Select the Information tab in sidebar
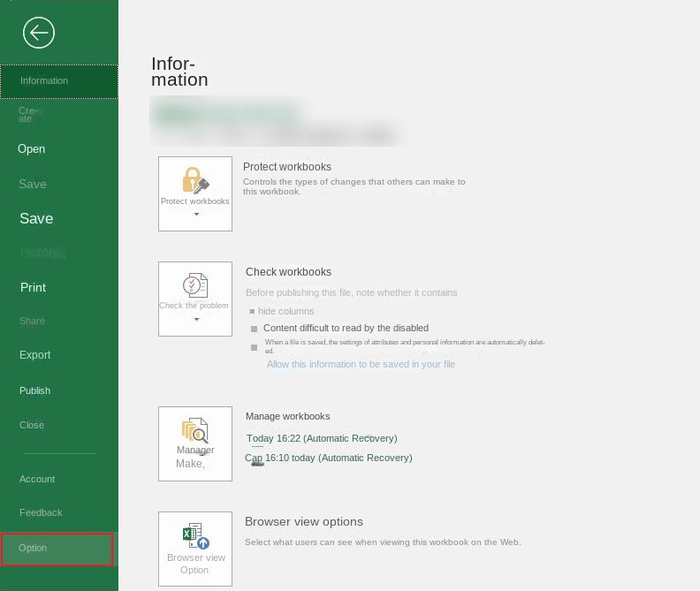The height and width of the screenshot is (591, 700). [x=58, y=81]
